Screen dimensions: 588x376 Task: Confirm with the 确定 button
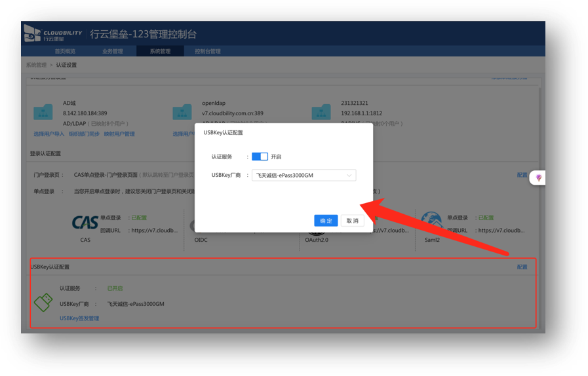click(326, 221)
